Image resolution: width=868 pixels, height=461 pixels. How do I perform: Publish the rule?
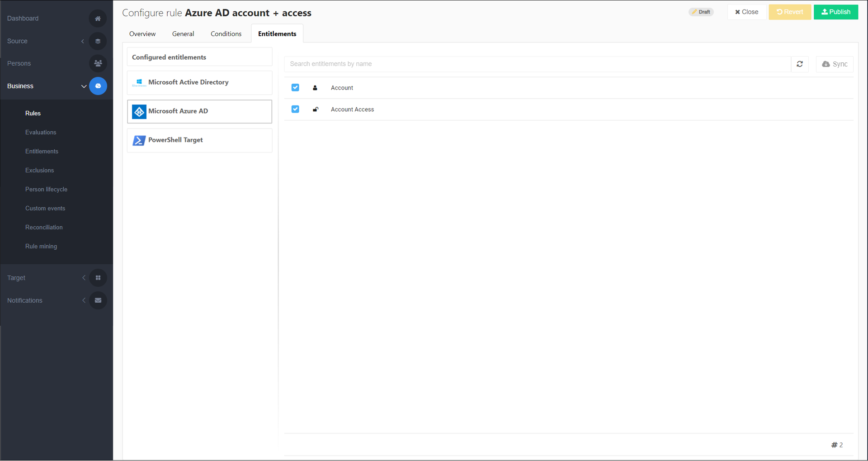[836, 12]
